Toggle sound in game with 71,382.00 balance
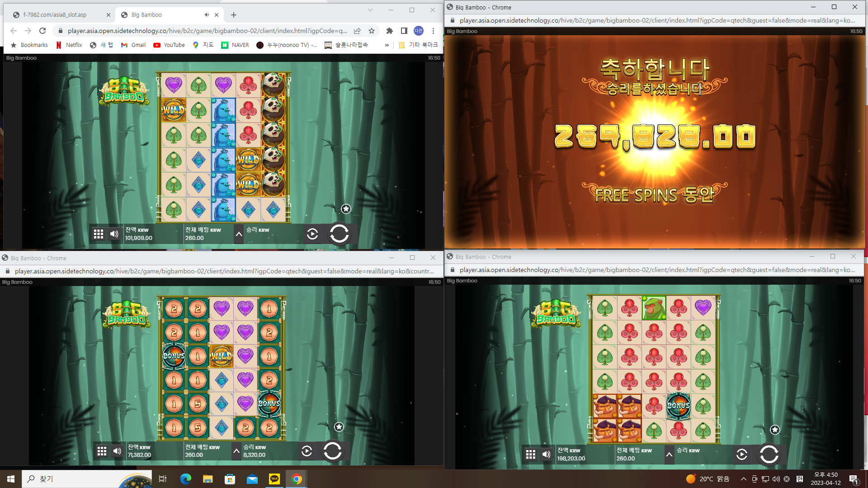This screenshot has height=488, width=868. pos(117,451)
